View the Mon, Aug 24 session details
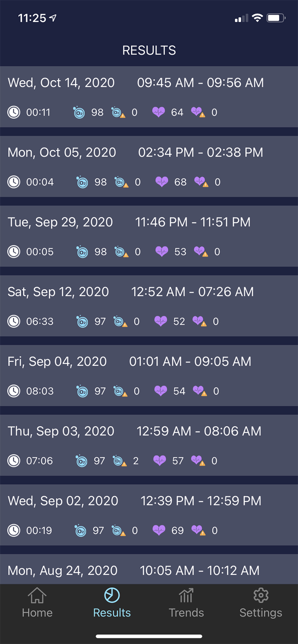This screenshot has width=298, height=644. 149,570
